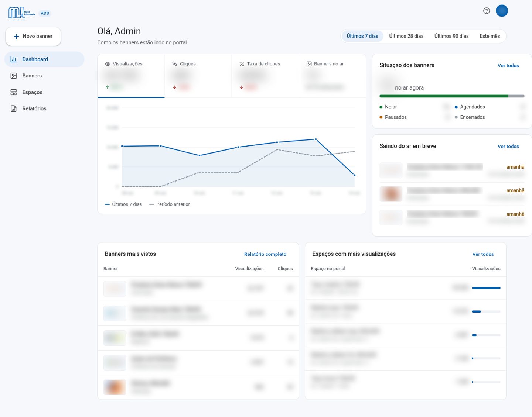532x417 pixels.
Task: Choose the Este mês period
Action: click(x=490, y=36)
